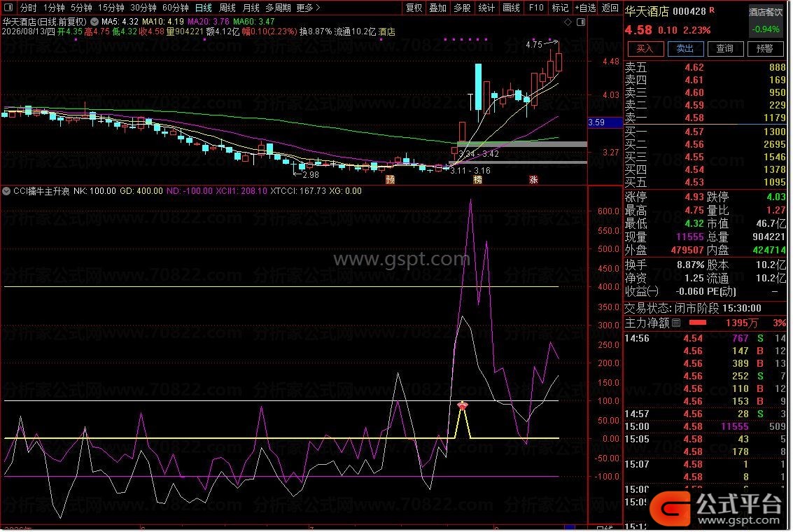This screenshot has width=793, height=532.
Task: Click the red R margin marker
Action: (x=712, y=10)
